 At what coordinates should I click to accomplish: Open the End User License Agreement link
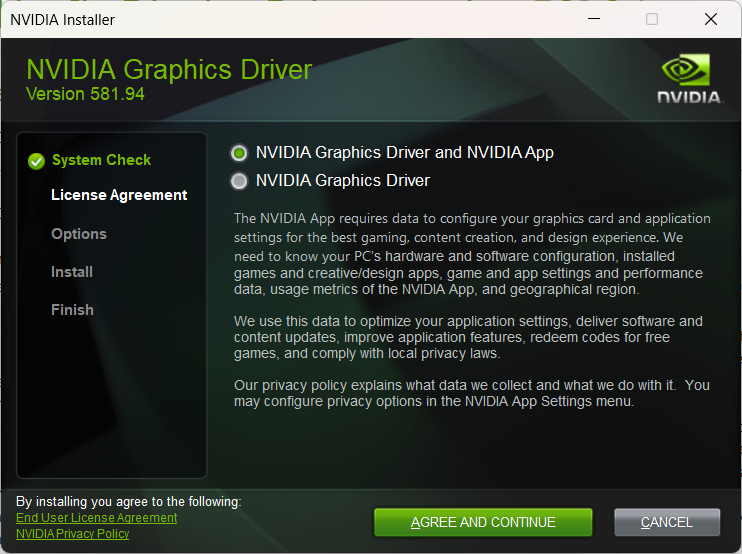point(97,518)
